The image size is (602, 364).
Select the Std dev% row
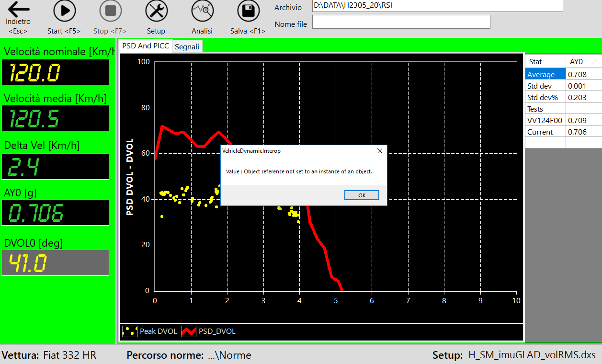coord(545,98)
